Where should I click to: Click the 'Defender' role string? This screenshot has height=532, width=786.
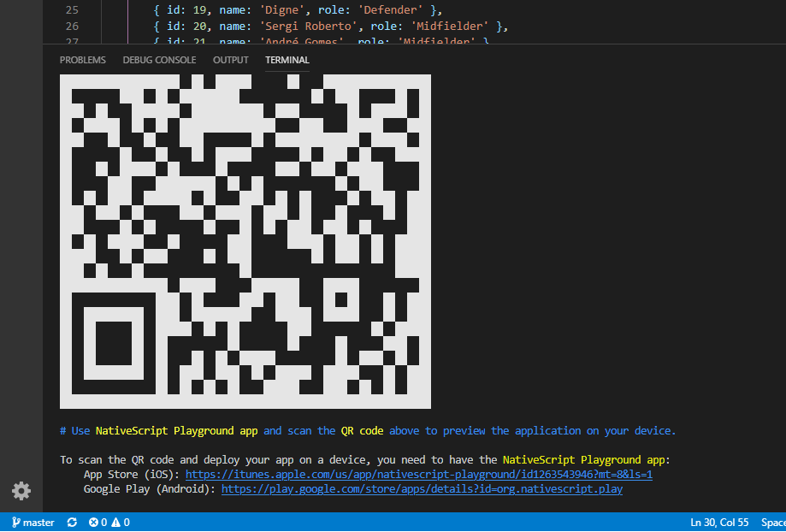coord(390,9)
